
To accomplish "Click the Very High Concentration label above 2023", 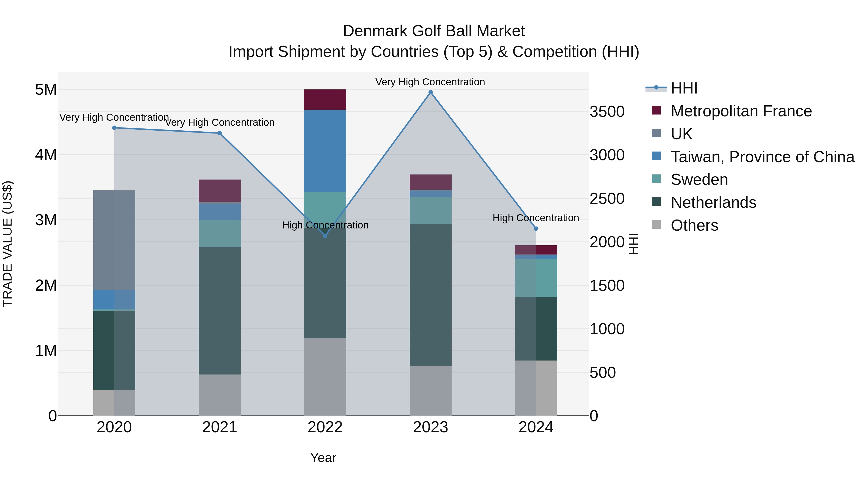I will [430, 82].
